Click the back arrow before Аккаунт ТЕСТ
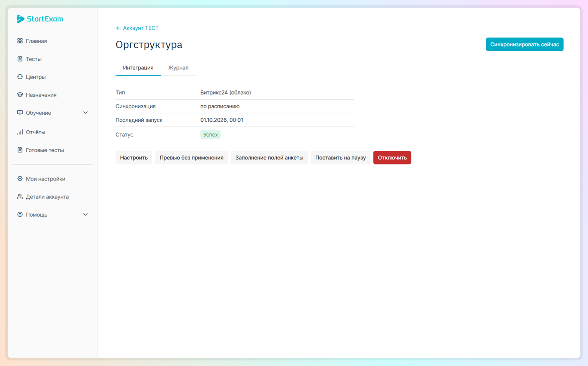The width and height of the screenshot is (588, 366). [x=118, y=28]
